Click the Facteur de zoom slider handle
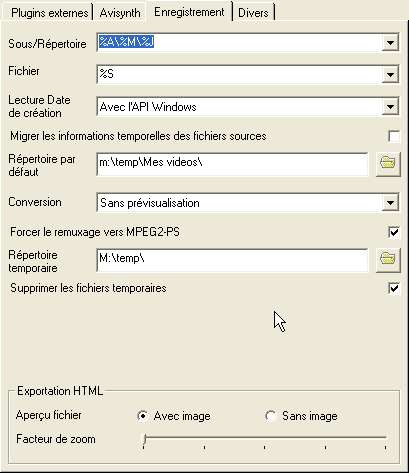This screenshot has width=409, height=473. click(145, 439)
